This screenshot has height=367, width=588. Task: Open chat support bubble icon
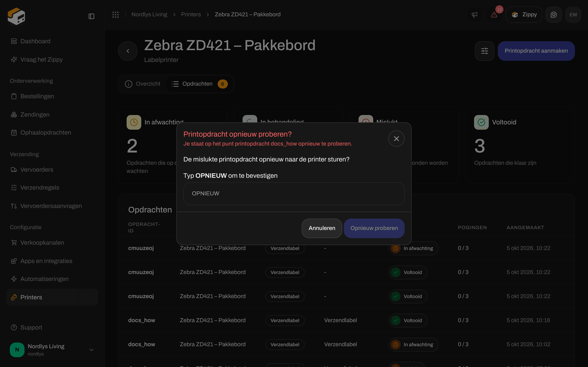tap(553, 14)
